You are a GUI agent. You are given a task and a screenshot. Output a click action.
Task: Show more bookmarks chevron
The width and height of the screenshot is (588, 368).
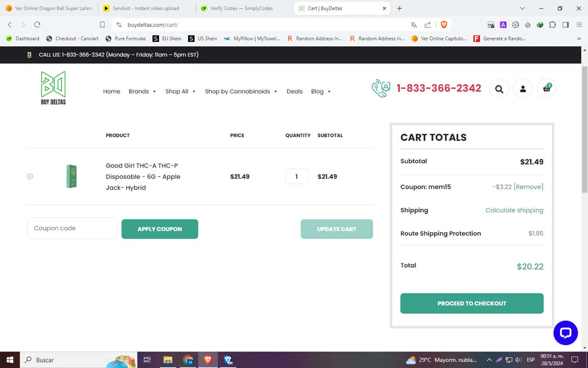click(579, 38)
